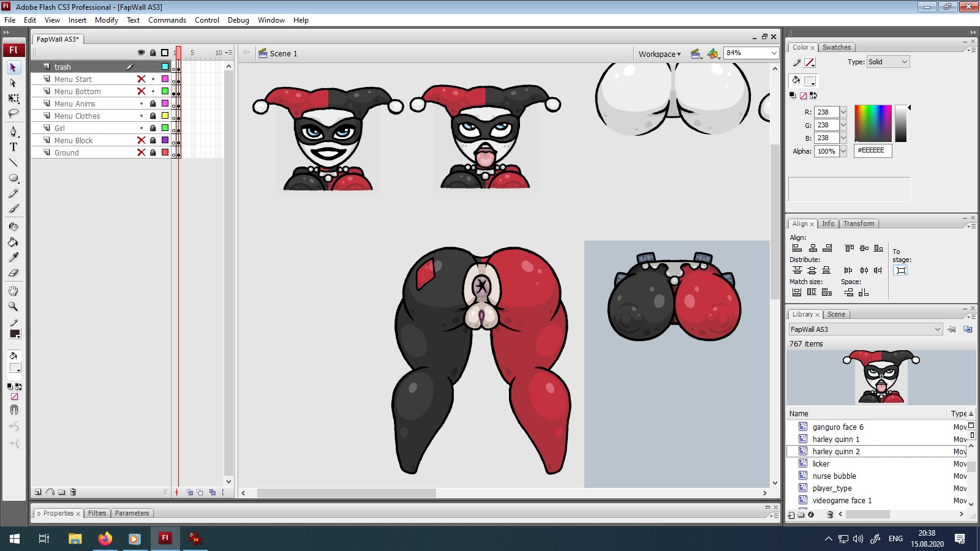Open the Edit Symbols button
Screen dimensions: 980x551
(713, 54)
